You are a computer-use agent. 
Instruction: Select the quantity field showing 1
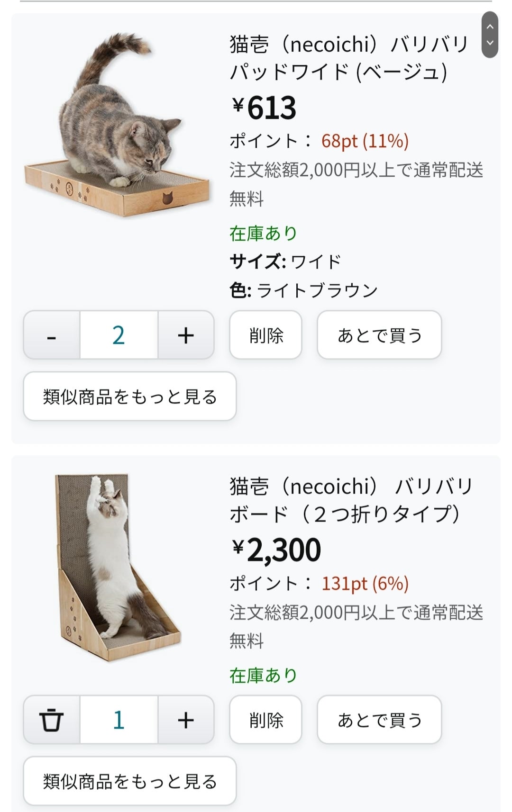pos(119,720)
